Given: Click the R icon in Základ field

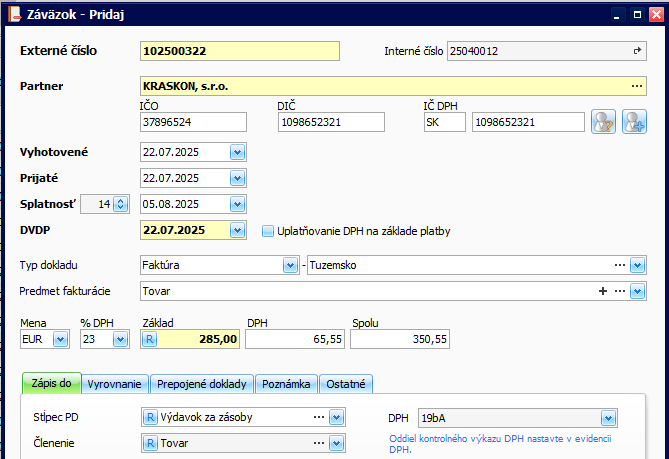Looking at the screenshot, I should [x=150, y=340].
